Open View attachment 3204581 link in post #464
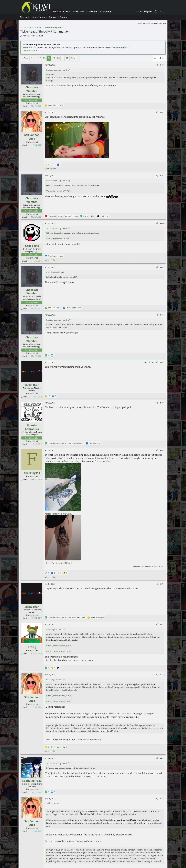Image resolution: width=186 pixels, height=868 pixels. click(x=58, y=239)
